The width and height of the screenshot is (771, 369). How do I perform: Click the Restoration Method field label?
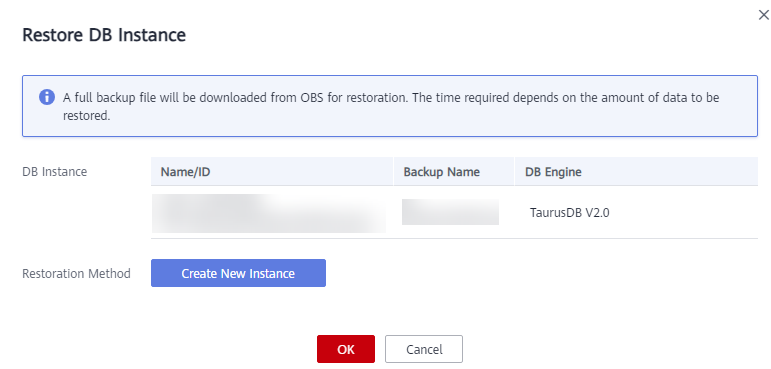click(76, 273)
